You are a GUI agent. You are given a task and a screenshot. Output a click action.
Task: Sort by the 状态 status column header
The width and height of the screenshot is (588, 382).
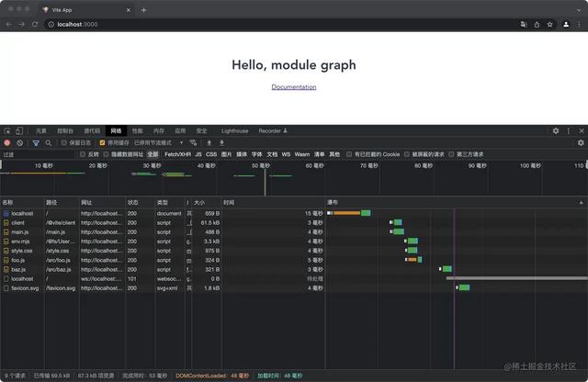tap(141, 202)
